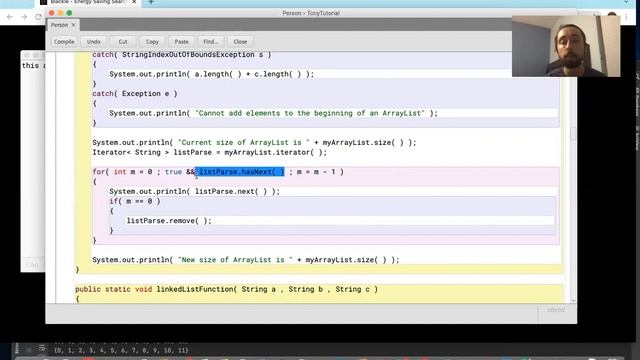Screen dimensions: 640x360
Task: Click the 'm = m - 1' loop update
Action: pyautogui.click(x=316, y=172)
